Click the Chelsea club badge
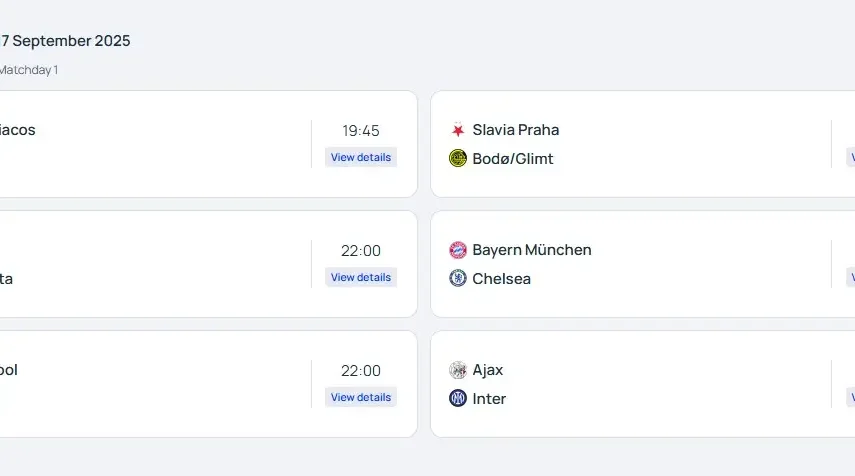Image resolution: width=855 pixels, height=476 pixels. pos(458,279)
